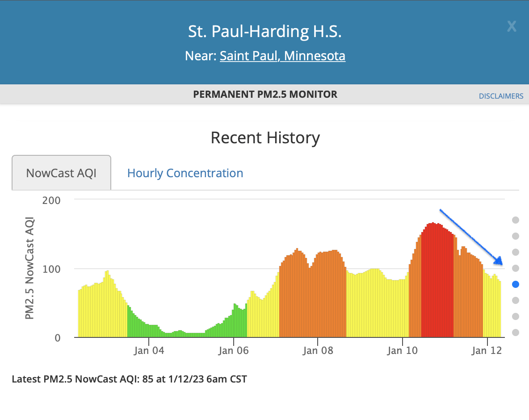
Task: Close the St. Paul-Harding popup with X
Action: [x=512, y=26]
